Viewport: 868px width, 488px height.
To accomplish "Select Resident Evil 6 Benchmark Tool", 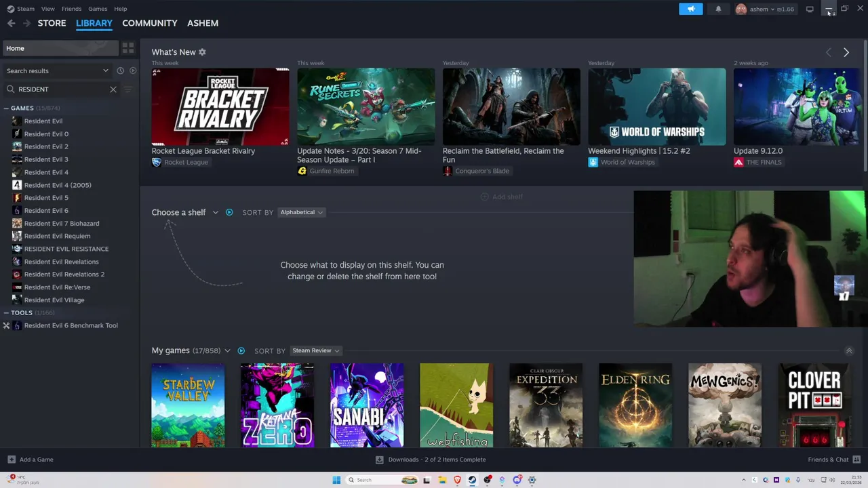I will pyautogui.click(x=71, y=325).
